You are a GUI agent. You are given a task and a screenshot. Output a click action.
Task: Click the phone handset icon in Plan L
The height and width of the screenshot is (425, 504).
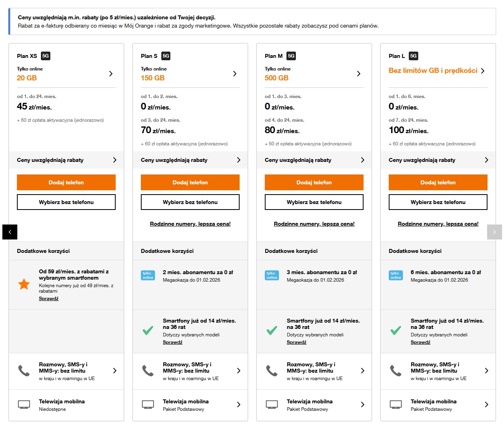pos(396,371)
